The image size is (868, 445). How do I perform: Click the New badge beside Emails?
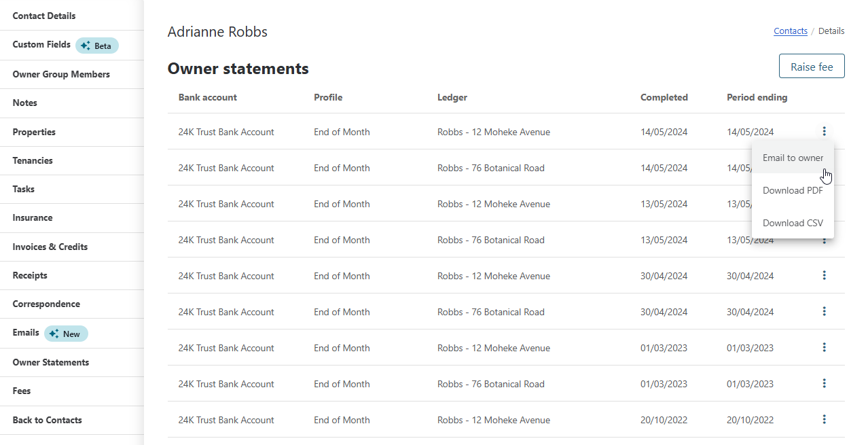pos(66,334)
